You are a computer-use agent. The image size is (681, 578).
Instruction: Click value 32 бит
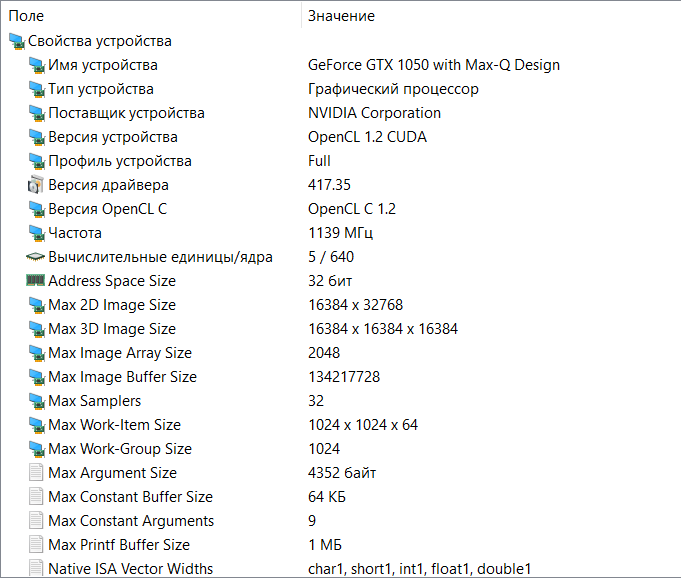tap(330, 281)
